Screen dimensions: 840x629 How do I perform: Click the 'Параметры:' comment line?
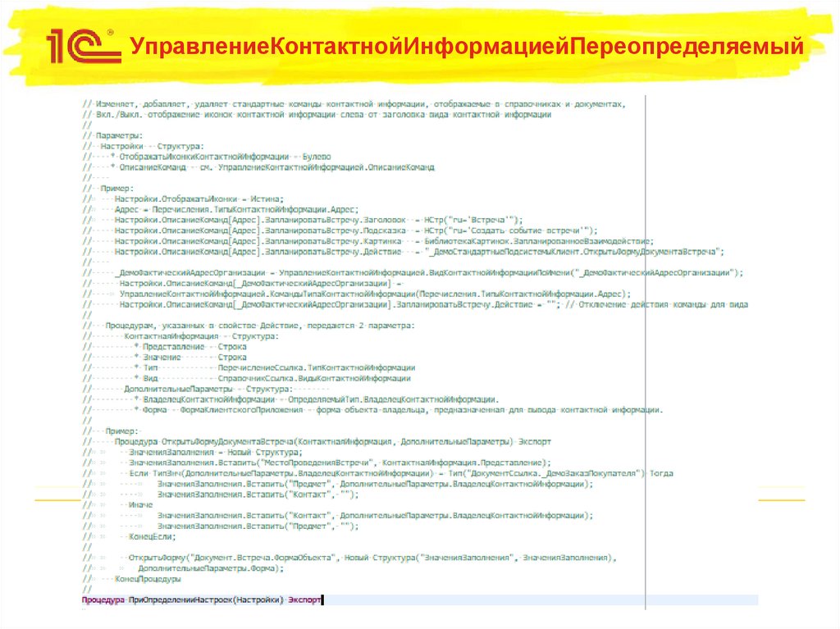point(112,135)
